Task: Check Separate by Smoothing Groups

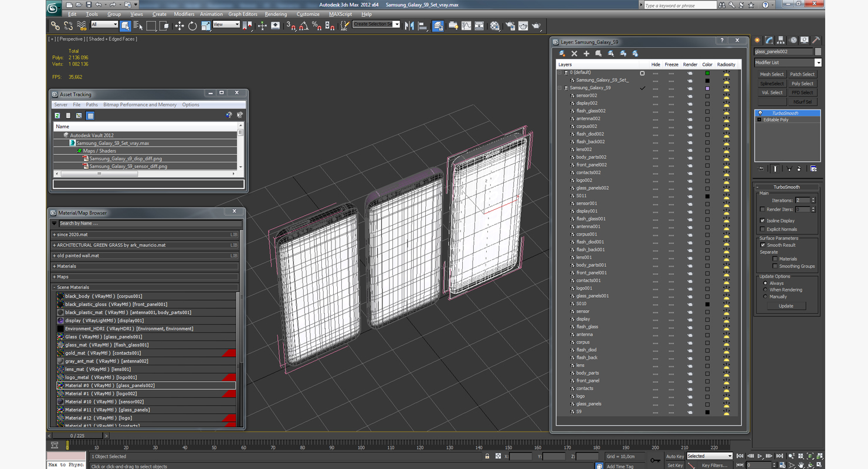Action: click(775, 266)
